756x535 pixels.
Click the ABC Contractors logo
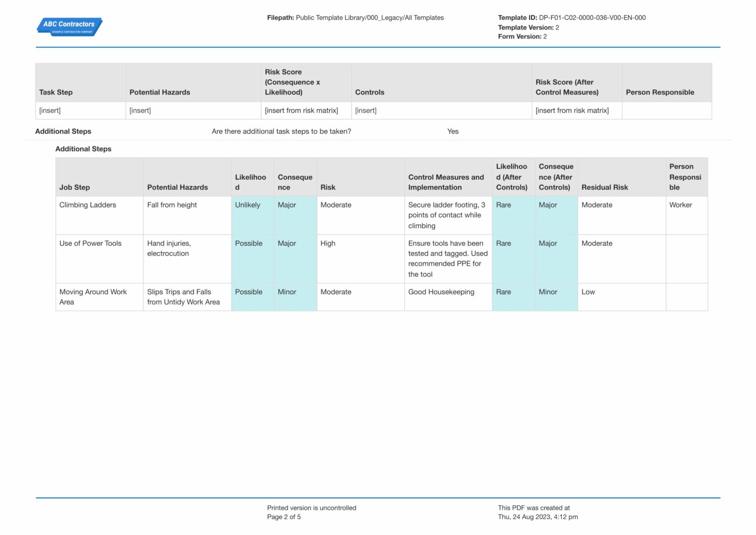pyautogui.click(x=69, y=27)
